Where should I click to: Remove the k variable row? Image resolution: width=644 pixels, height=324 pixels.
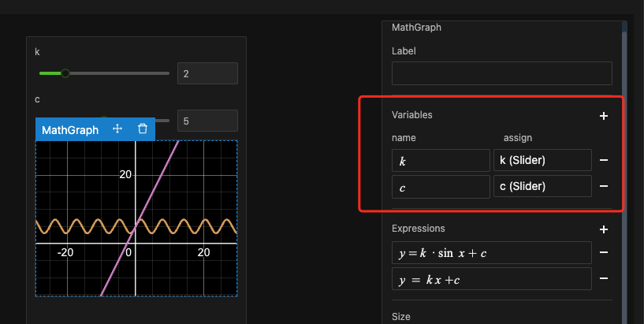click(603, 160)
